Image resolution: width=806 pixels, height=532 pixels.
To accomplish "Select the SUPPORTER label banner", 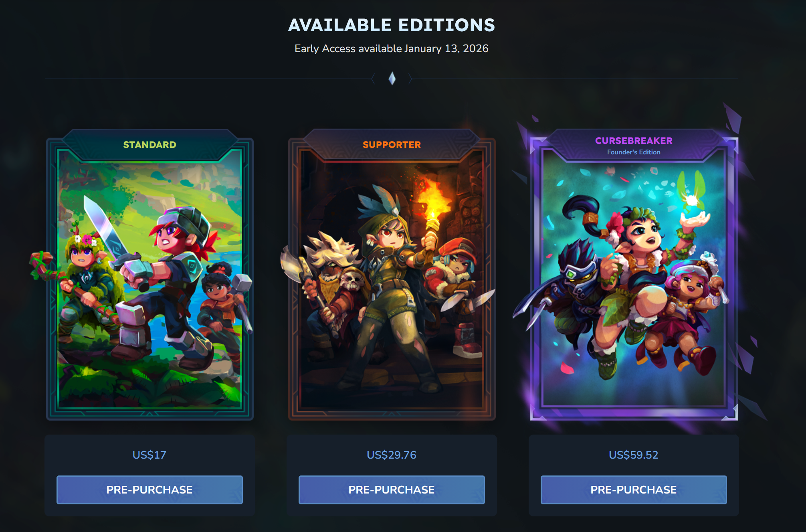I will [x=392, y=145].
